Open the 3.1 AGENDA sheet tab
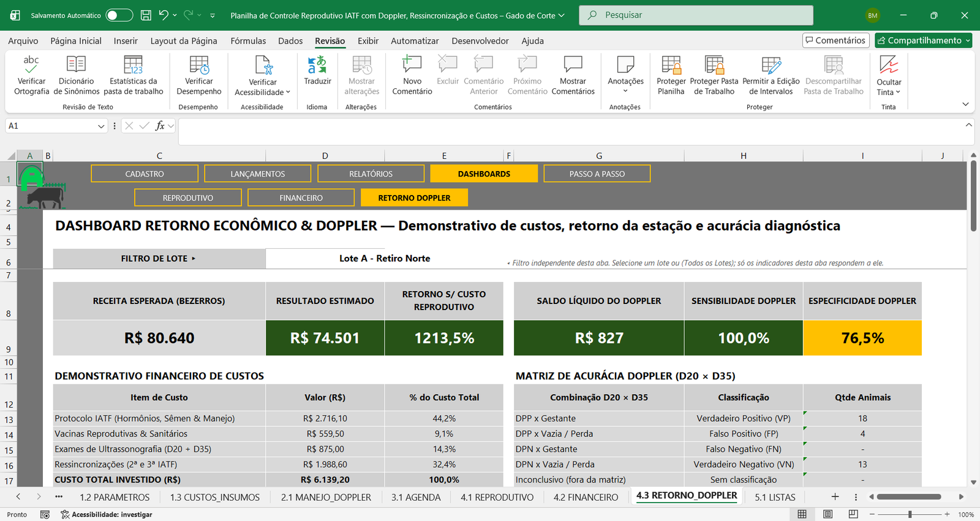 click(416, 497)
